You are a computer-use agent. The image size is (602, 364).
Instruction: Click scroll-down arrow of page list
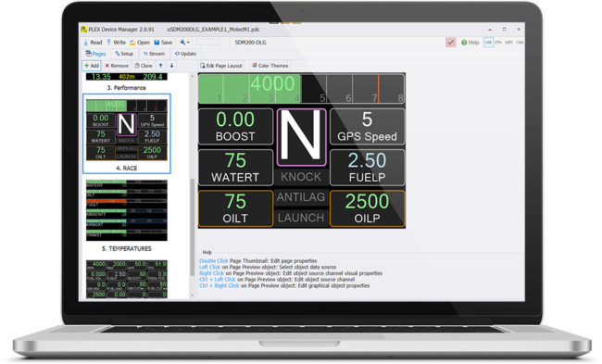click(x=193, y=295)
